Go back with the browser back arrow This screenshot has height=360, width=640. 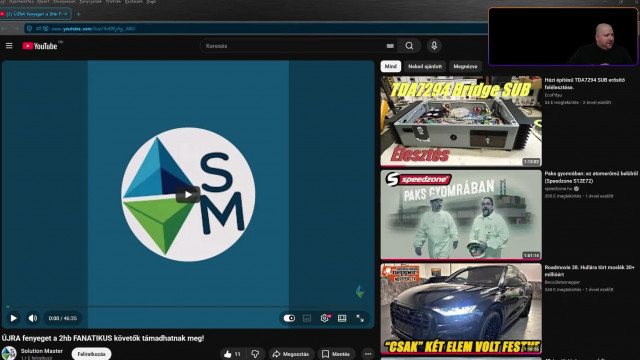click(x=4, y=29)
